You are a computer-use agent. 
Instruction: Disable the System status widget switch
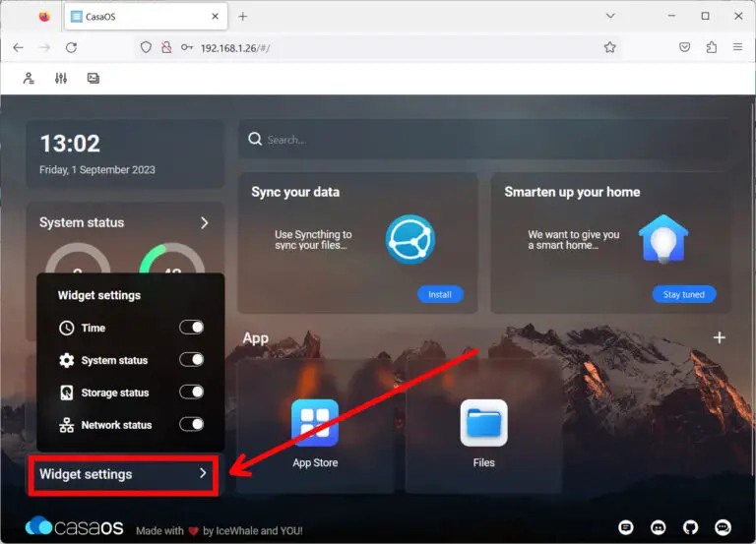click(x=191, y=360)
